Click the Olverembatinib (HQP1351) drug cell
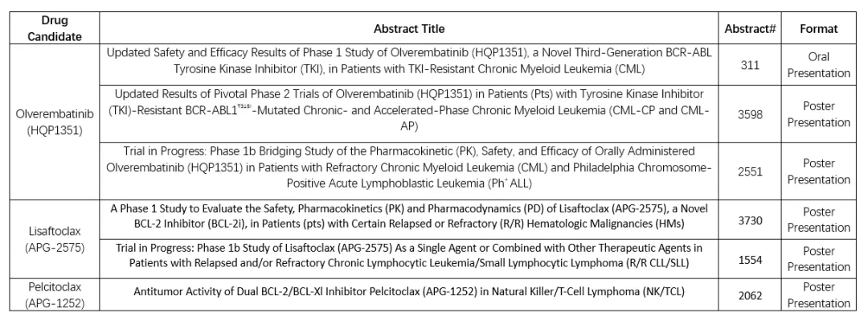The height and width of the screenshot is (321, 868). (55, 122)
